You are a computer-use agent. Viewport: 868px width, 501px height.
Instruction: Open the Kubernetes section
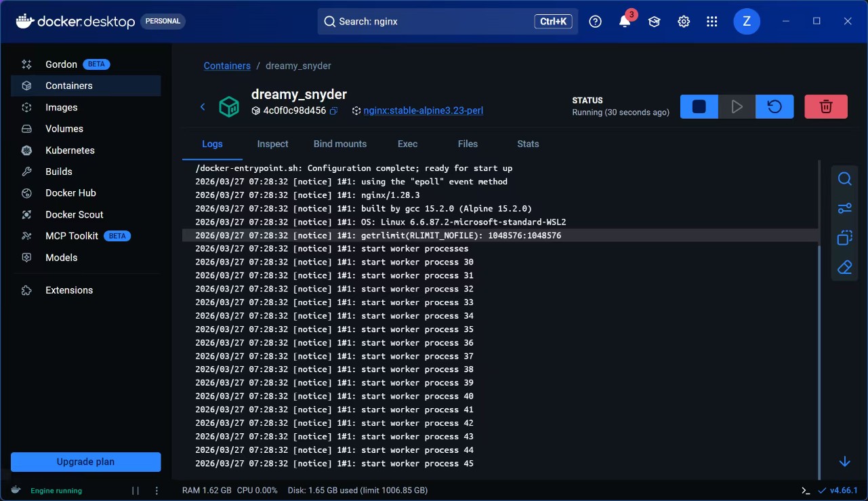[x=85, y=151]
